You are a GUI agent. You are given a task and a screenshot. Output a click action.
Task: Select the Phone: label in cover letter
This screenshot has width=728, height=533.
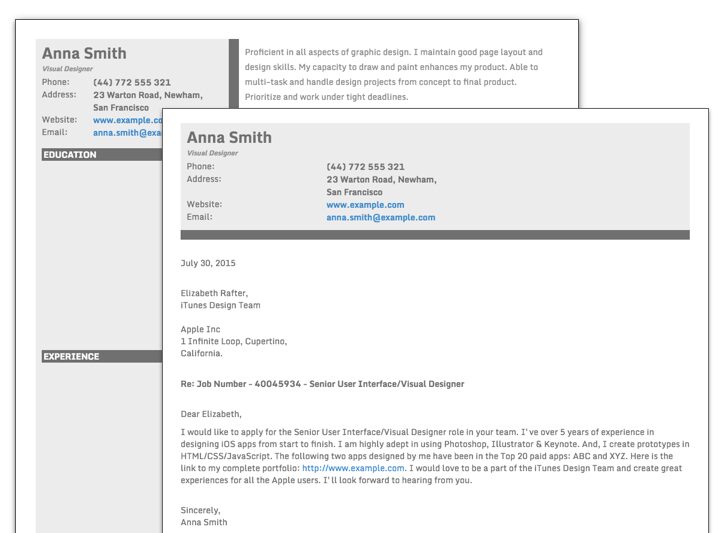coord(201,166)
